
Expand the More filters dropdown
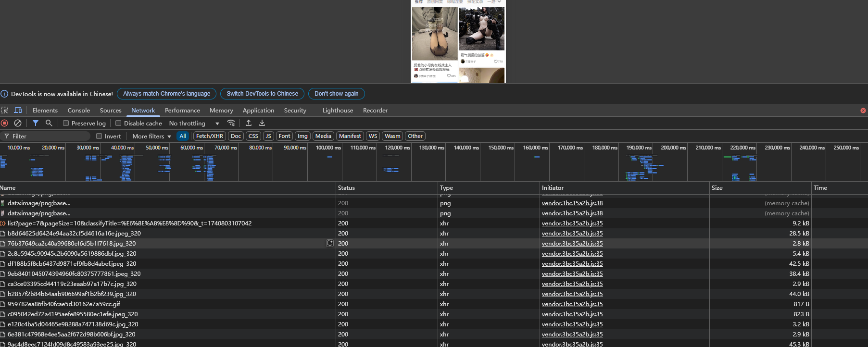tap(151, 136)
